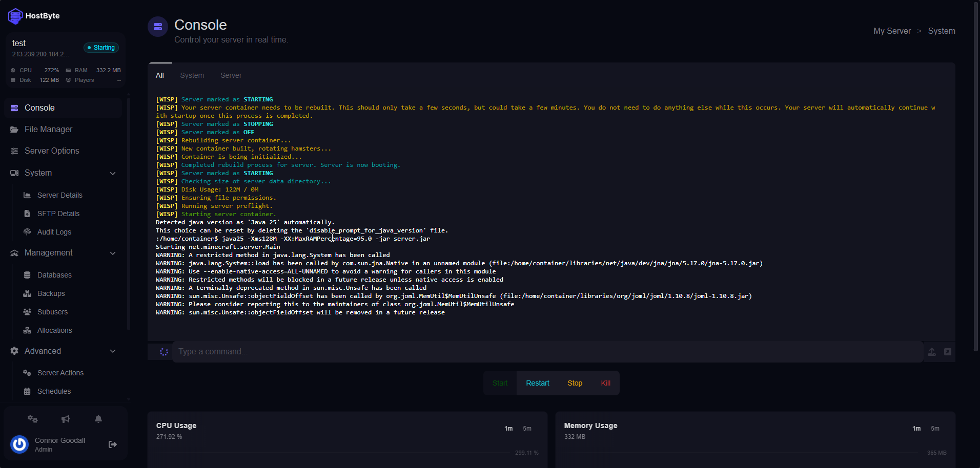This screenshot has width=980, height=468.
Task: Click the logout icon next to Connor Goodall
Action: tap(113, 444)
